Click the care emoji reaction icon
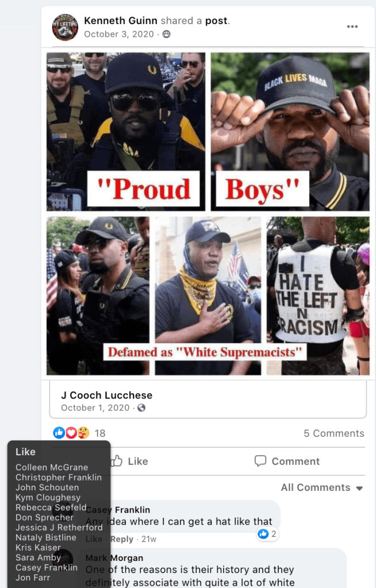The width and height of the screenshot is (376, 588). pos(83,433)
